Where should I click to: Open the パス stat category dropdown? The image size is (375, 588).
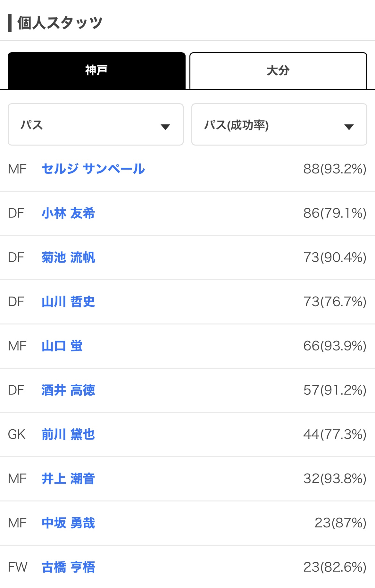[x=96, y=124]
